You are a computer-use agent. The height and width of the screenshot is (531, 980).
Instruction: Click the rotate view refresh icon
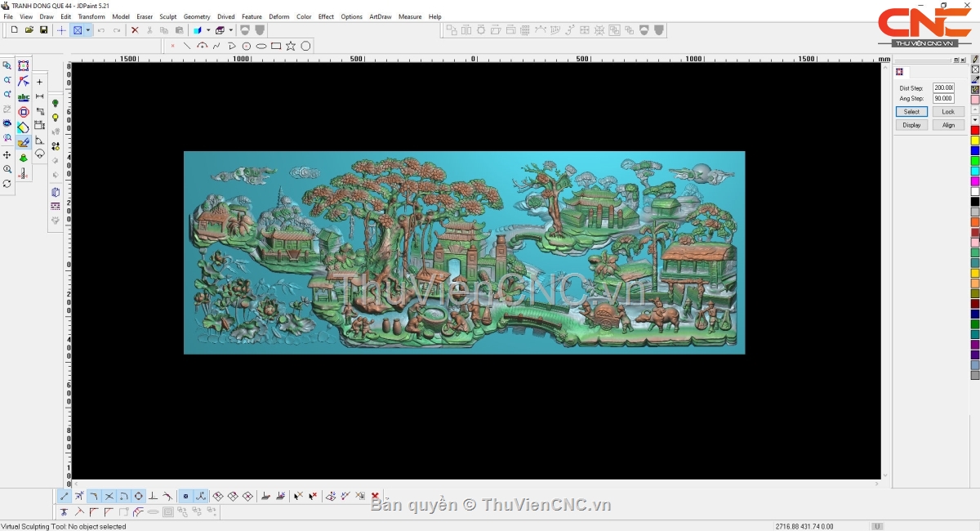pyautogui.click(x=7, y=184)
